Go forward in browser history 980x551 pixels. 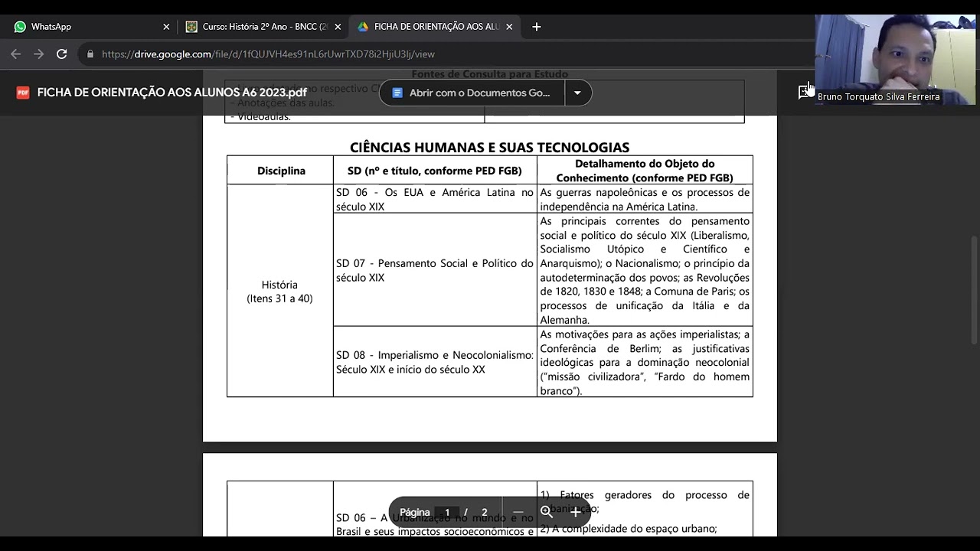39,54
